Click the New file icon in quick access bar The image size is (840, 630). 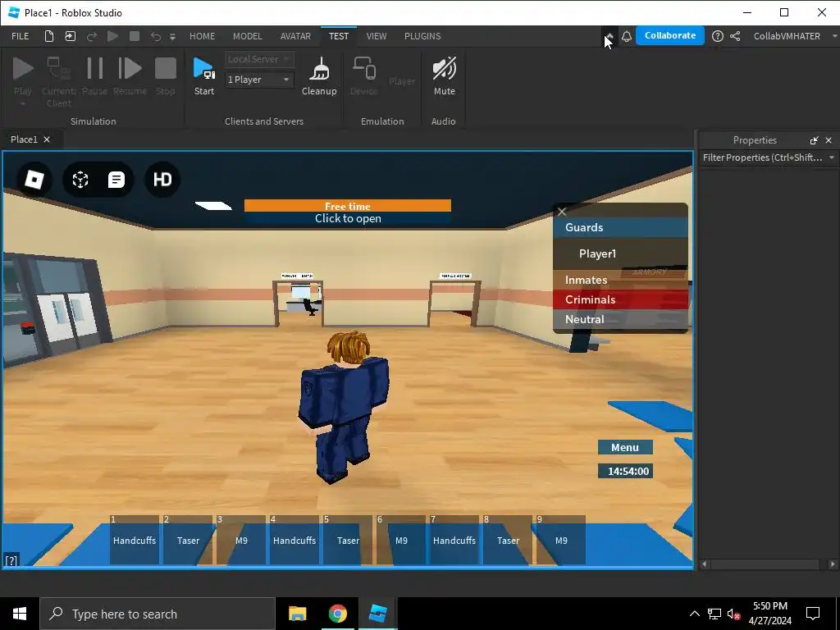pos(48,36)
